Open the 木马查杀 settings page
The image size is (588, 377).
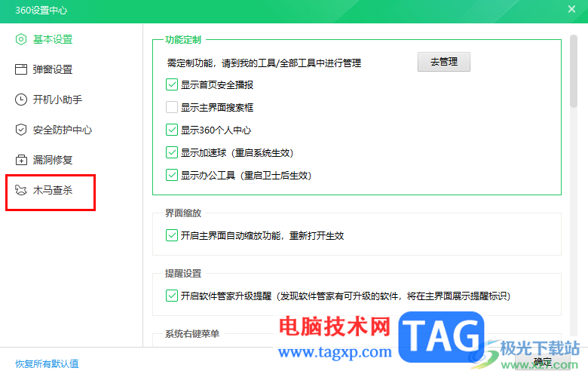(53, 190)
